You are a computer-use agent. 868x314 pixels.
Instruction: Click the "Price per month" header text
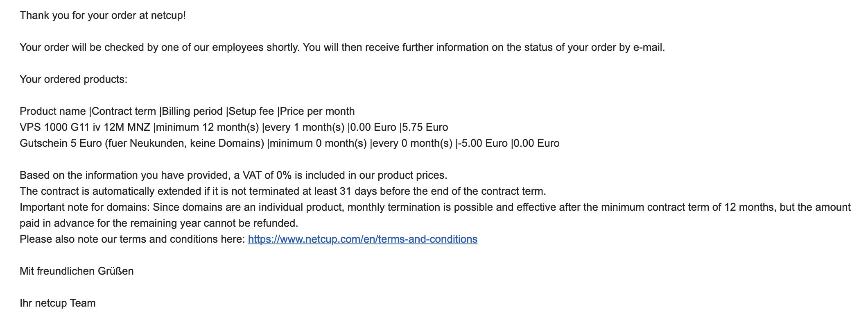click(x=317, y=111)
